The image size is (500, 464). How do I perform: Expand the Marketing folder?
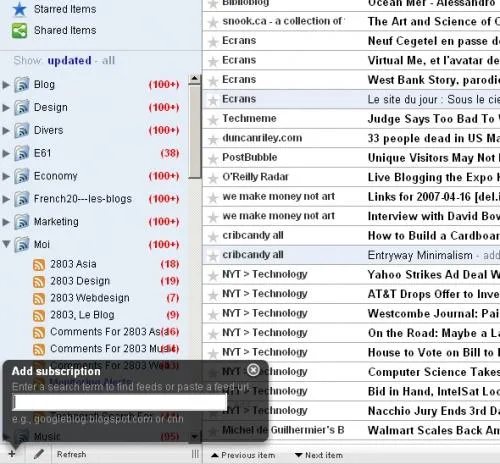[6, 222]
